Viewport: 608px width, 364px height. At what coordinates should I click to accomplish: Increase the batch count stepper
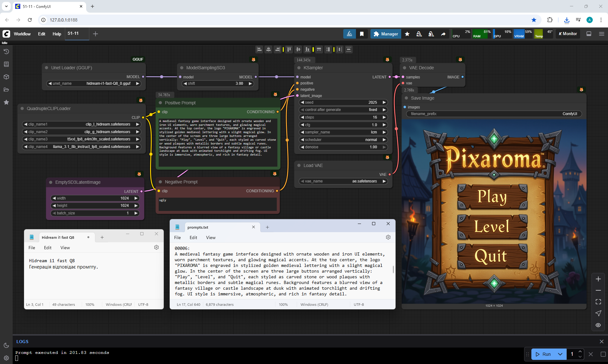[x=580, y=352]
